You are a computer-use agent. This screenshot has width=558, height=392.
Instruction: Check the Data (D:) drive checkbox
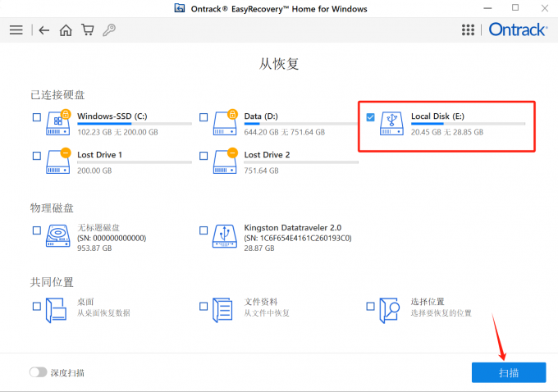pyautogui.click(x=204, y=117)
